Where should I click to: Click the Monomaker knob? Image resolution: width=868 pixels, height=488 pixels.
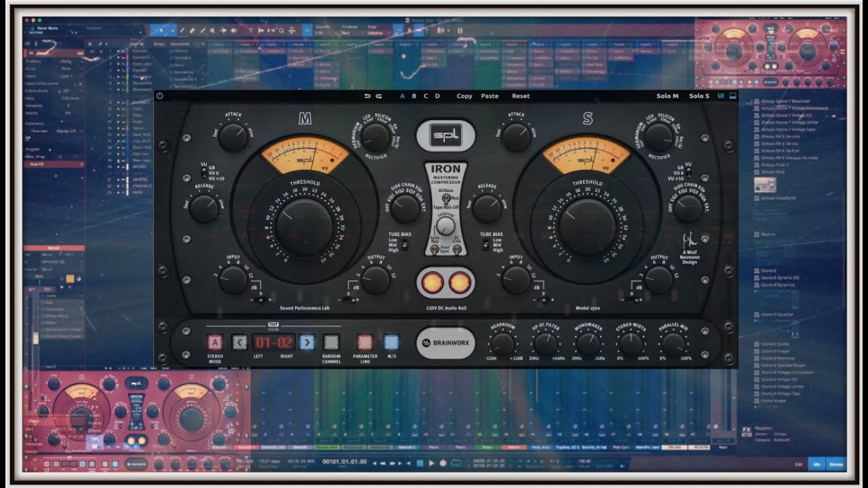tap(588, 344)
